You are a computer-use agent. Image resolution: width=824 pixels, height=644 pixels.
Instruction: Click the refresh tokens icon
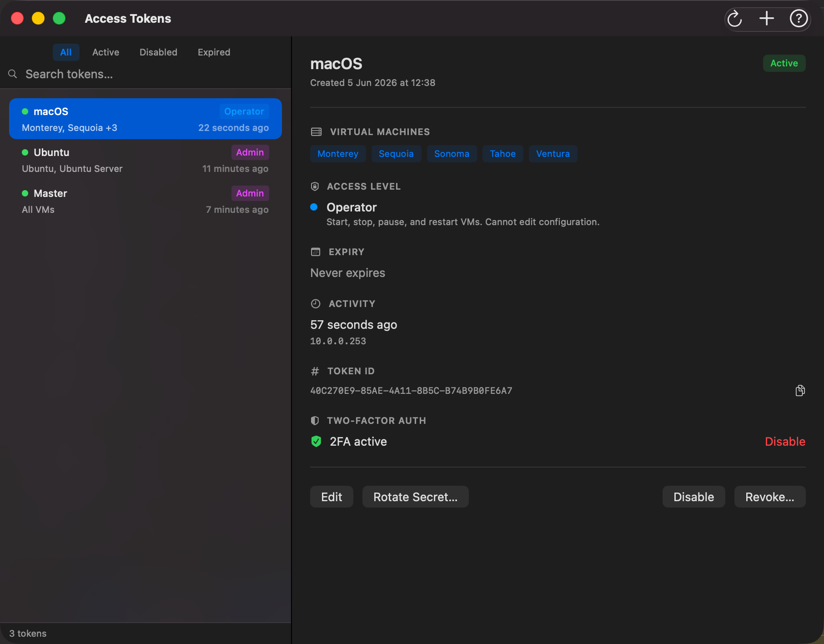[x=734, y=19]
